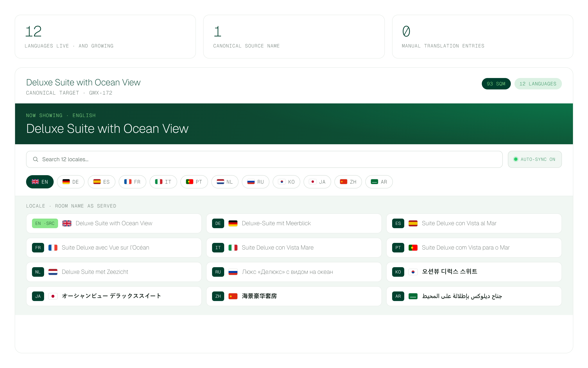Click the NL code badge in locale list
The height and width of the screenshot is (368, 588).
coord(38,272)
